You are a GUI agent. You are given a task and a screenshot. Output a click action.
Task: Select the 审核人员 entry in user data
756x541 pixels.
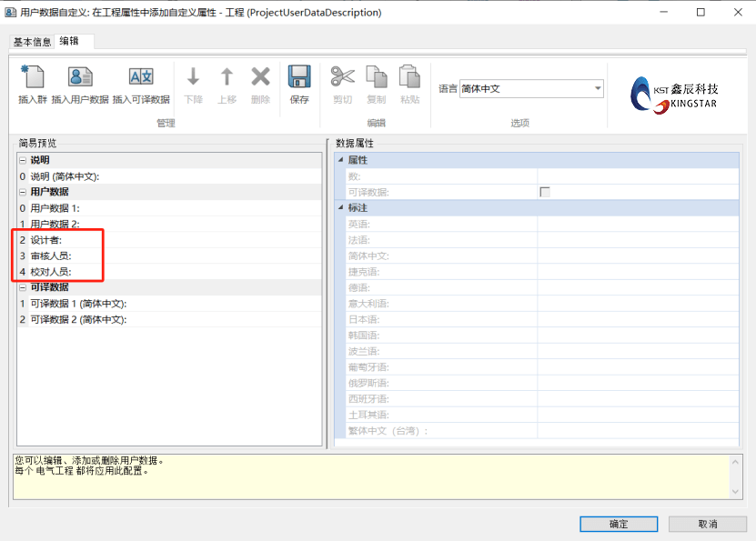pyautogui.click(x=51, y=255)
